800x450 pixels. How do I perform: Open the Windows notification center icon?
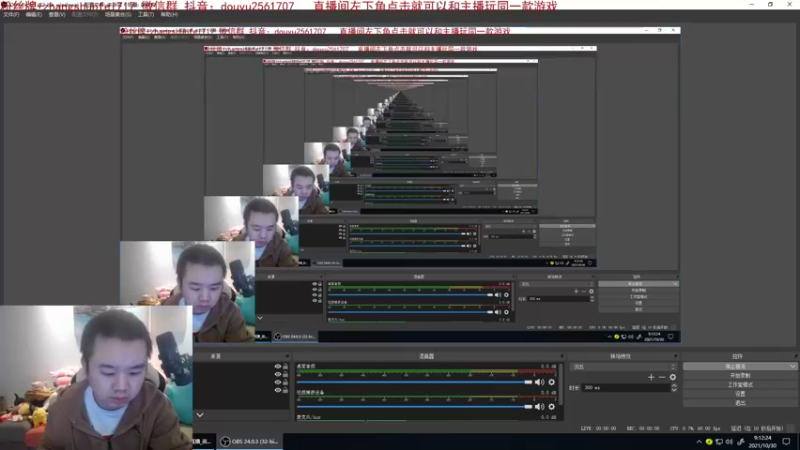[786, 442]
